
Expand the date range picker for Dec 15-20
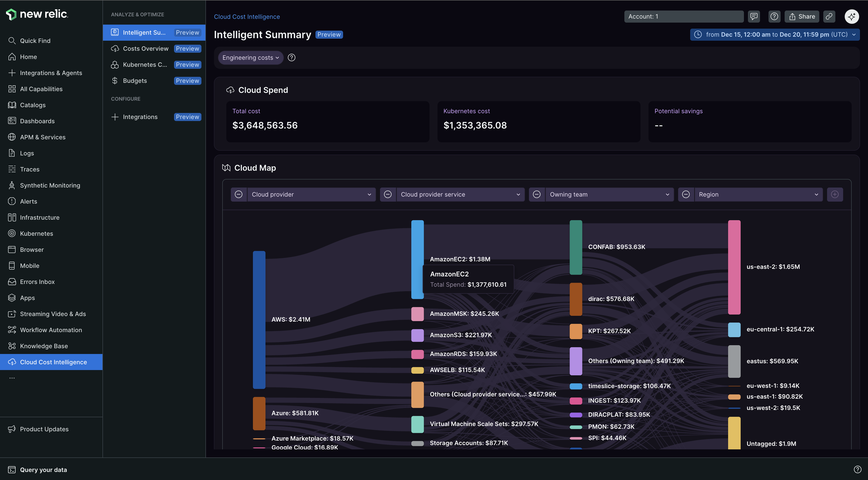pos(774,34)
